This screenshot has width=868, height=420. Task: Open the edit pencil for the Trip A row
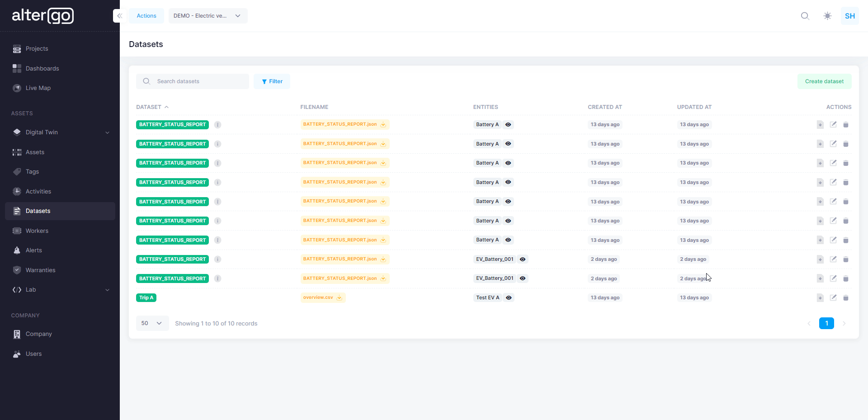[x=834, y=298]
